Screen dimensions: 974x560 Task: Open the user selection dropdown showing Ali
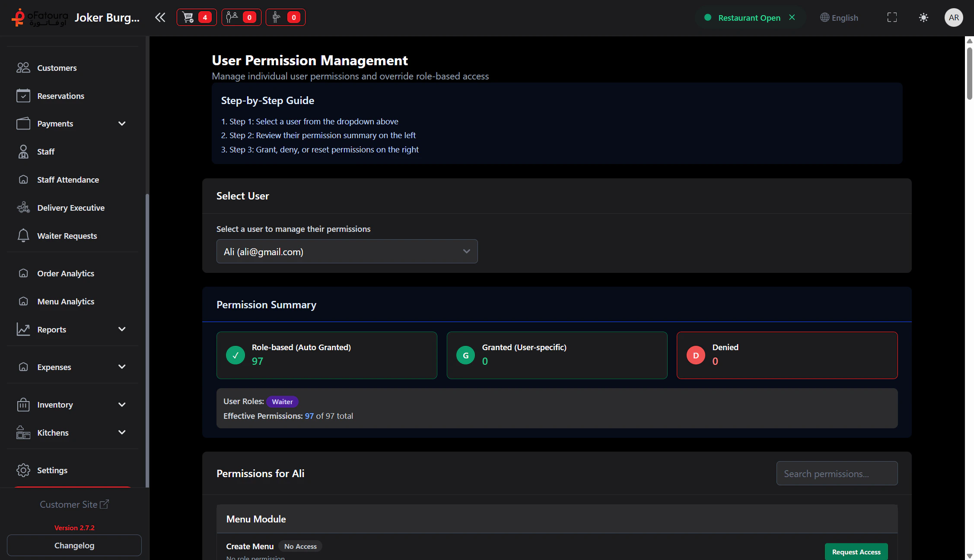pyautogui.click(x=347, y=251)
